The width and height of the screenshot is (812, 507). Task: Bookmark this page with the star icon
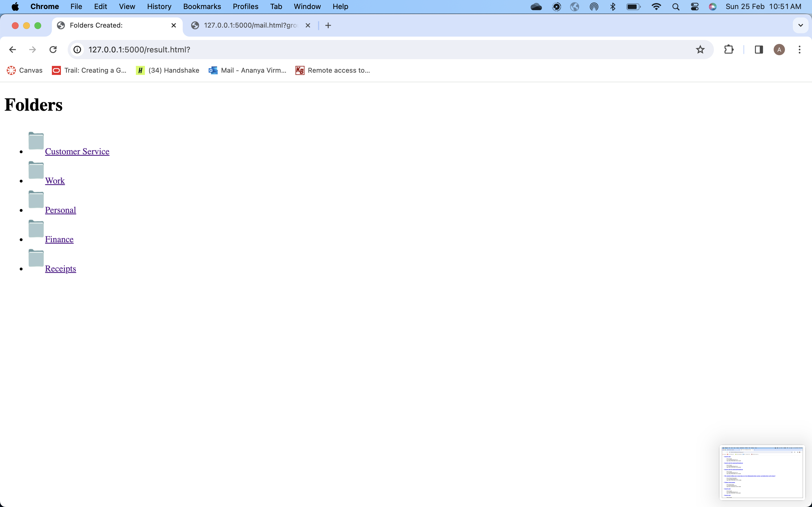700,50
